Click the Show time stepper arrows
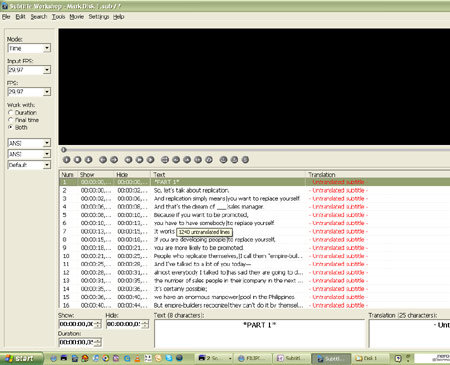Image resolution: width=450 pixels, height=365 pixels. point(98,324)
